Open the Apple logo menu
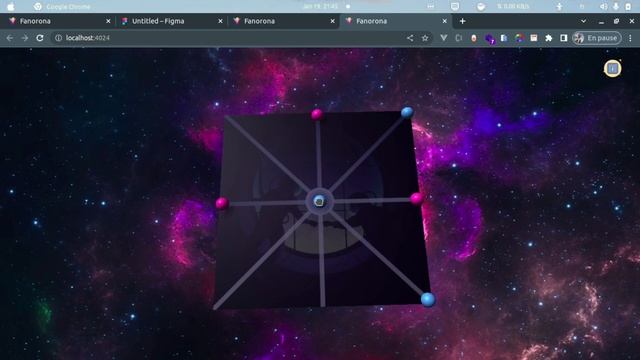 click(11, 7)
